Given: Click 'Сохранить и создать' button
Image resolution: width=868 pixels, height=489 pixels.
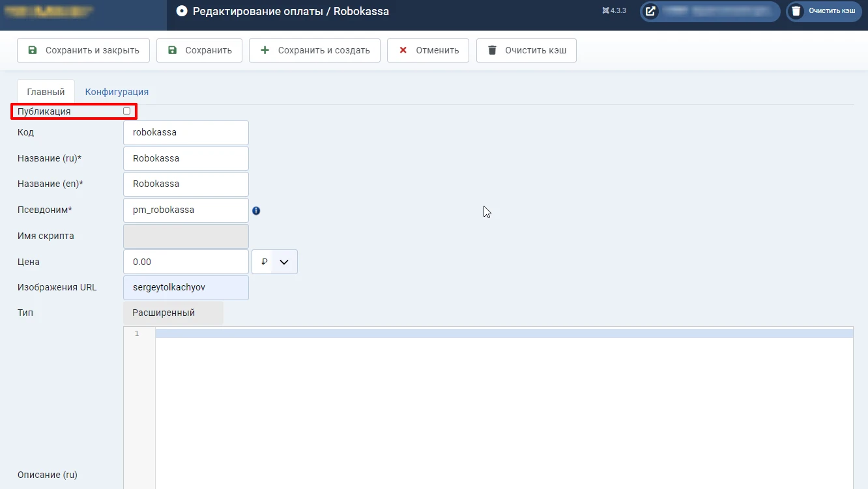Looking at the screenshot, I should point(315,50).
